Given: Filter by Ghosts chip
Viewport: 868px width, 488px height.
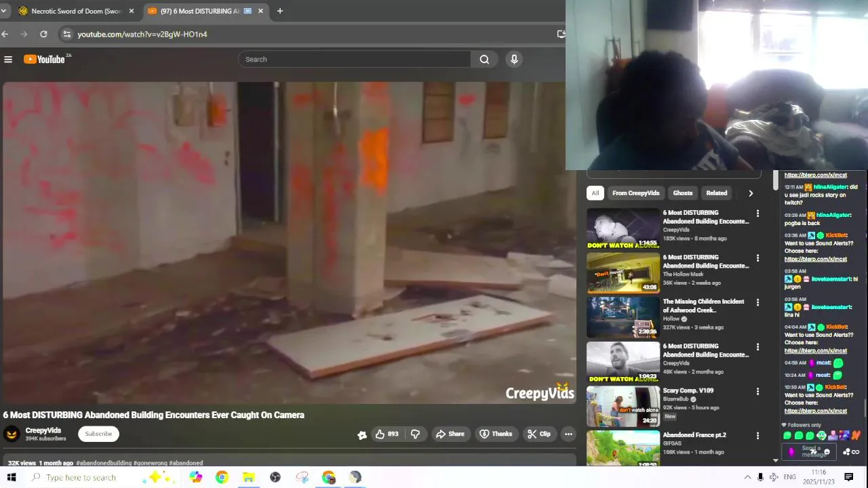Looking at the screenshot, I should coord(682,193).
